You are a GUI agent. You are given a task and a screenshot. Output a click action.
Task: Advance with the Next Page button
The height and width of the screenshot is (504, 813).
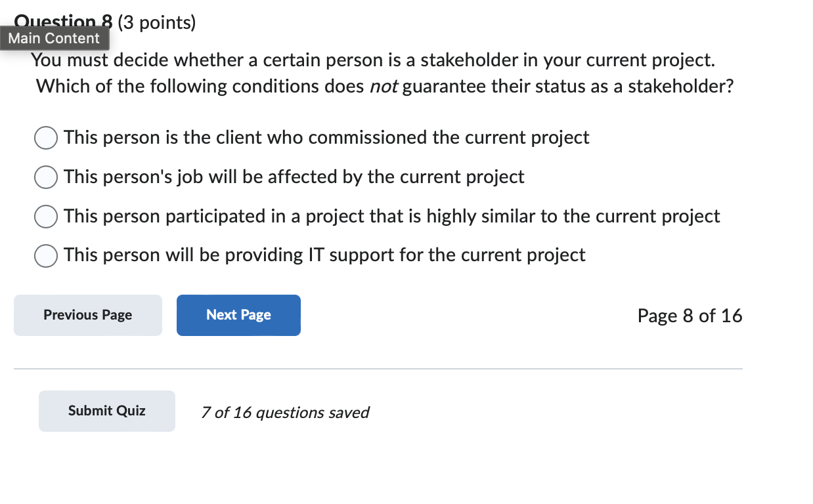tap(238, 316)
